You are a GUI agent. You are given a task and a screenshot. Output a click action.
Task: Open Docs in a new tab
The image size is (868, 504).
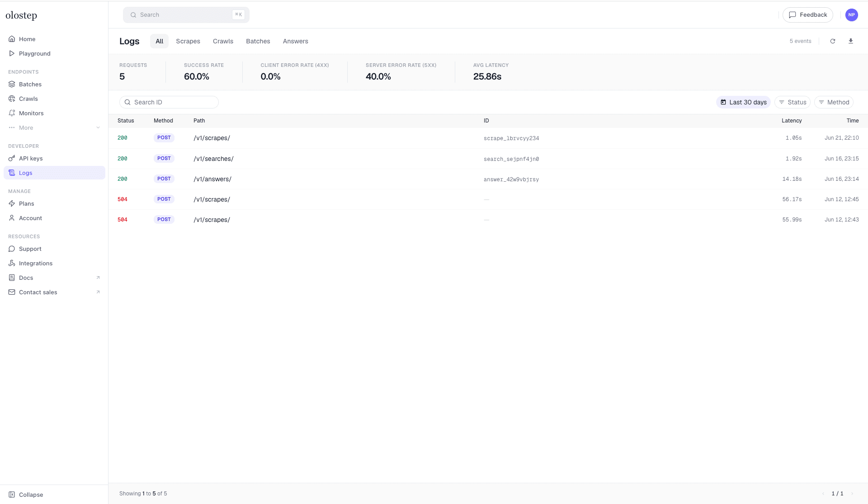[x=54, y=278]
